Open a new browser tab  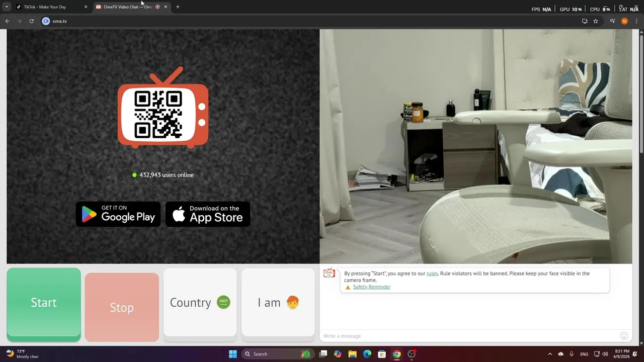(178, 7)
